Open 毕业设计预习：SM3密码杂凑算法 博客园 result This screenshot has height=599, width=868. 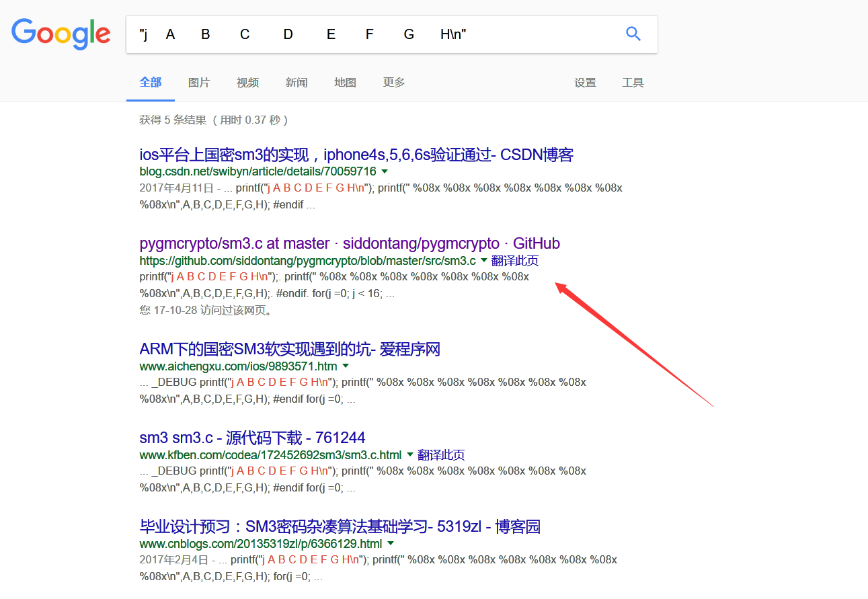[340, 526]
